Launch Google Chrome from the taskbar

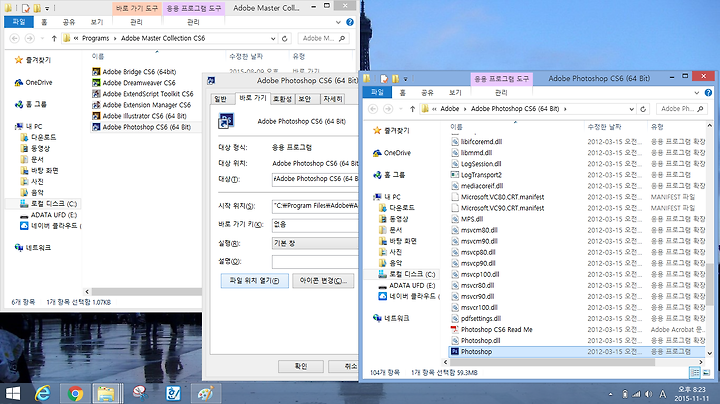tap(75, 393)
